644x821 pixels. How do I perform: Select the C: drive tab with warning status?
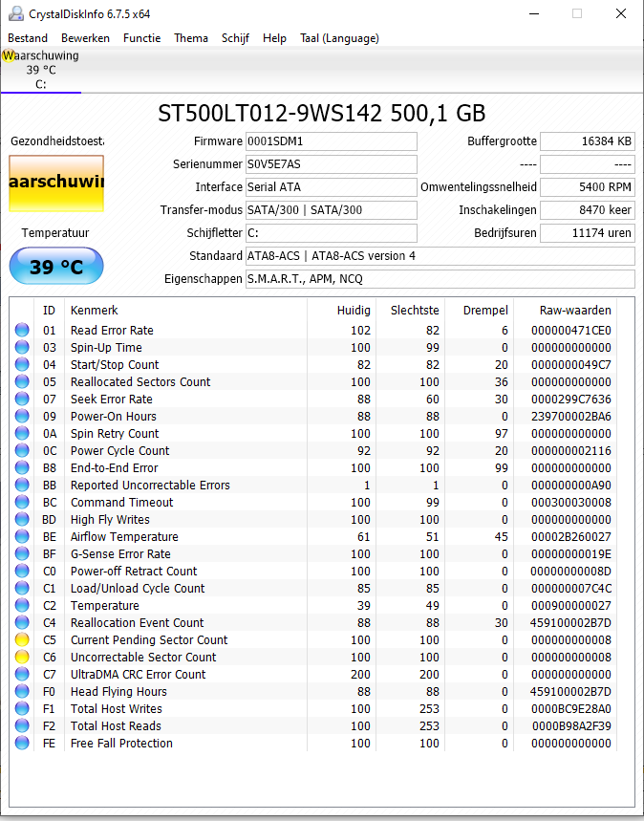[41, 70]
